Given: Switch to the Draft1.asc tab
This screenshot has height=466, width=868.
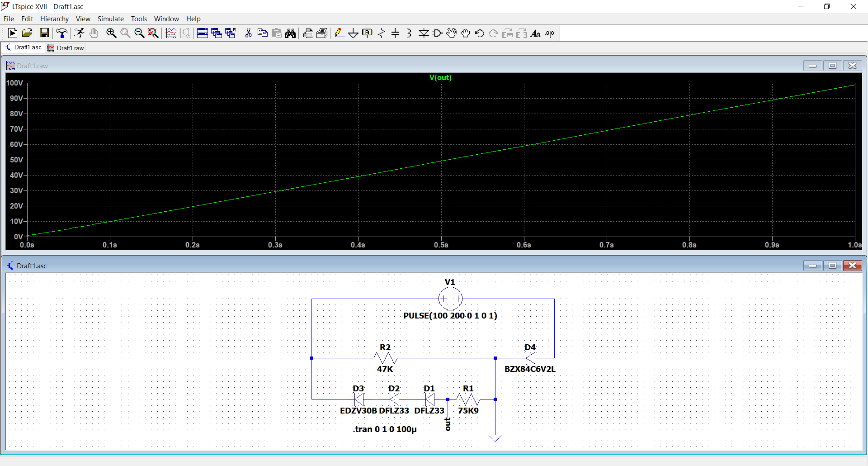Looking at the screenshot, I should [24, 48].
